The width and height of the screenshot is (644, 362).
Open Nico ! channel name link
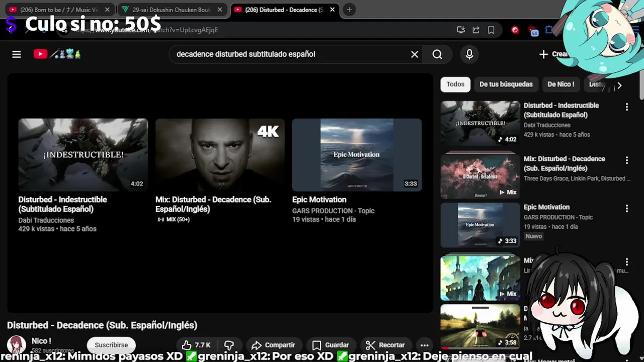coord(41,341)
